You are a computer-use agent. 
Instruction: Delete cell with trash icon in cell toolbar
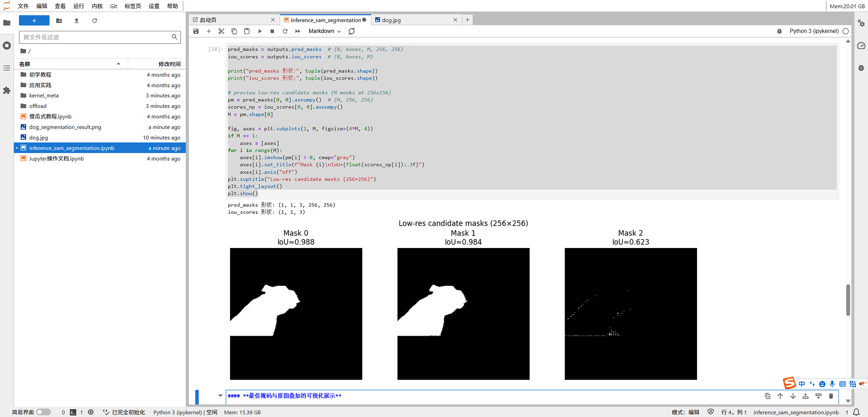coord(831,396)
